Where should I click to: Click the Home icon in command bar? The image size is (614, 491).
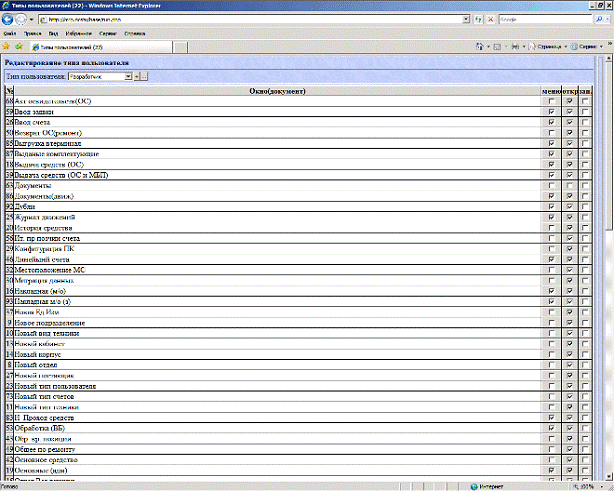(480, 46)
